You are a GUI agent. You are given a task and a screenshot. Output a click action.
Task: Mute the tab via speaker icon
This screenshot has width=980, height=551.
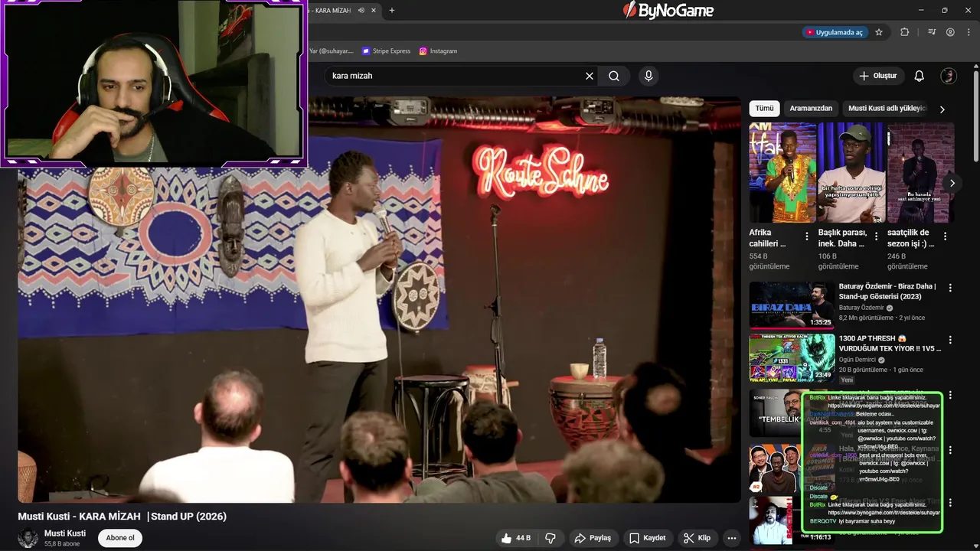361,10
